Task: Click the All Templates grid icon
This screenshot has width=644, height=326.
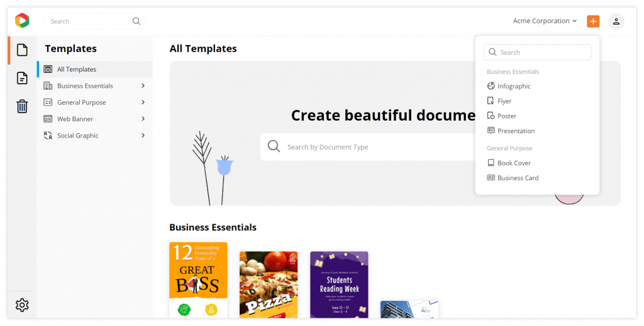Action: click(48, 69)
